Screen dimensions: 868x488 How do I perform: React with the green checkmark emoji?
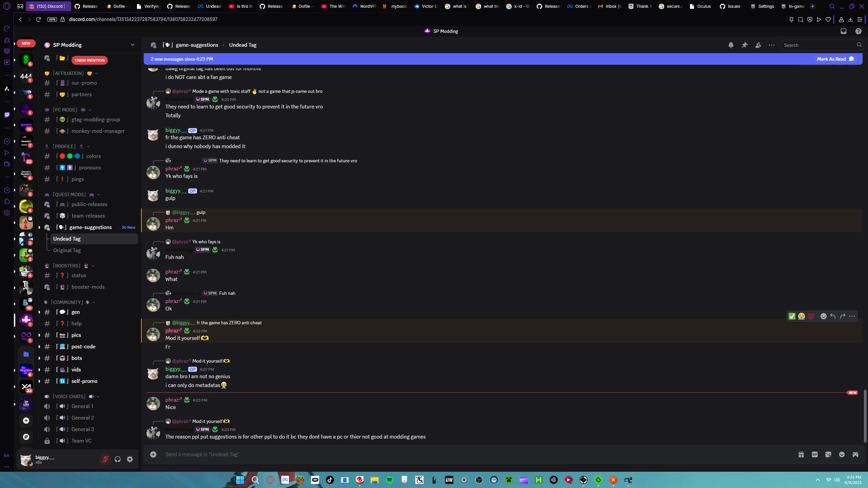point(792,316)
